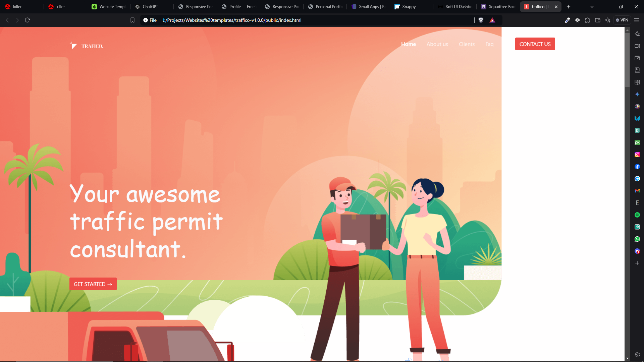Screen dimensions: 644x362
Task: Open the Leo AI sidebar sparkle icon
Action: [637, 34]
